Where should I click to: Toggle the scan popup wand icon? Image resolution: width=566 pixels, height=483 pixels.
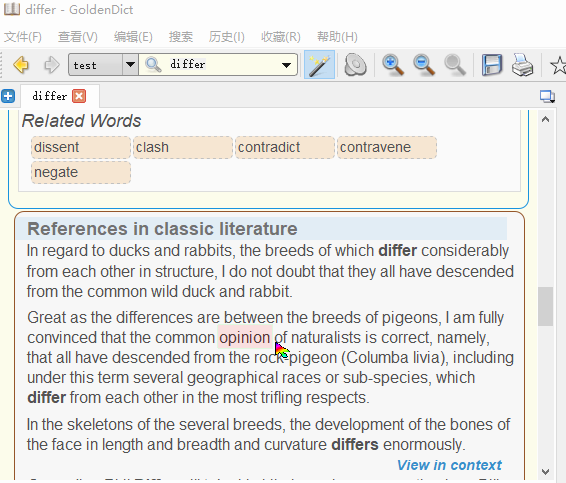pos(319,65)
